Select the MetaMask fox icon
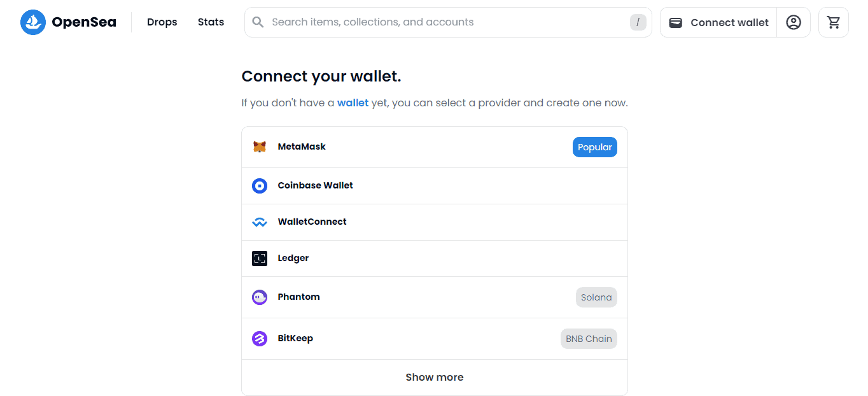868x396 pixels. click(x=260, y=146)
